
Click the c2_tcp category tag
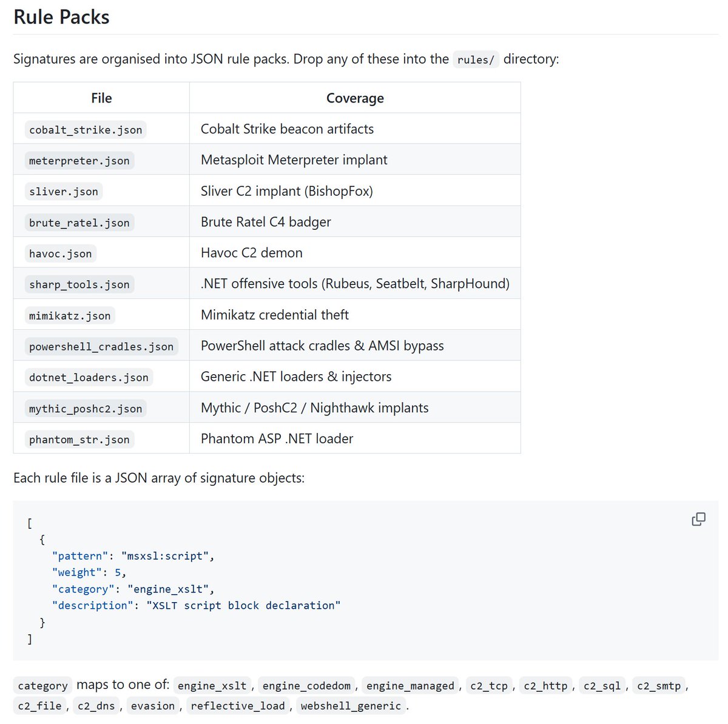pos(489,686)
